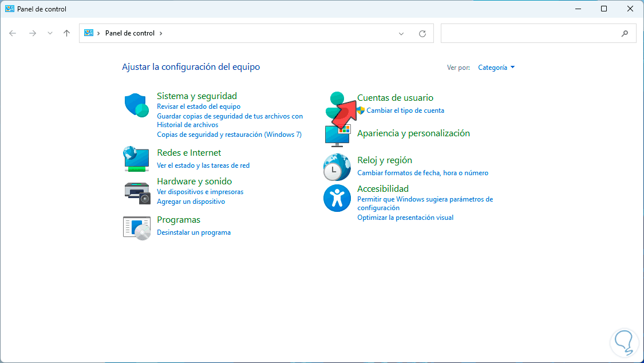Click the search magnifier icon
Screen dimensions: 644x363
point(625,34)
